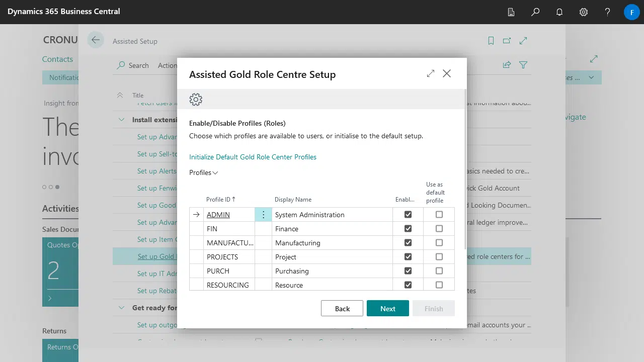Click the Display Name column header
The height and width of the screenshot is (362, 644).
coord(293,200)
